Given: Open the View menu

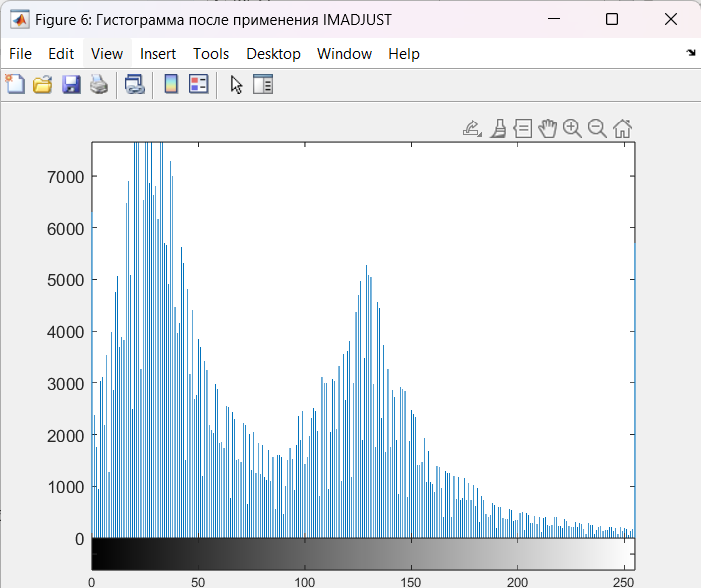Looking at the screenshot, I should 107,54.
